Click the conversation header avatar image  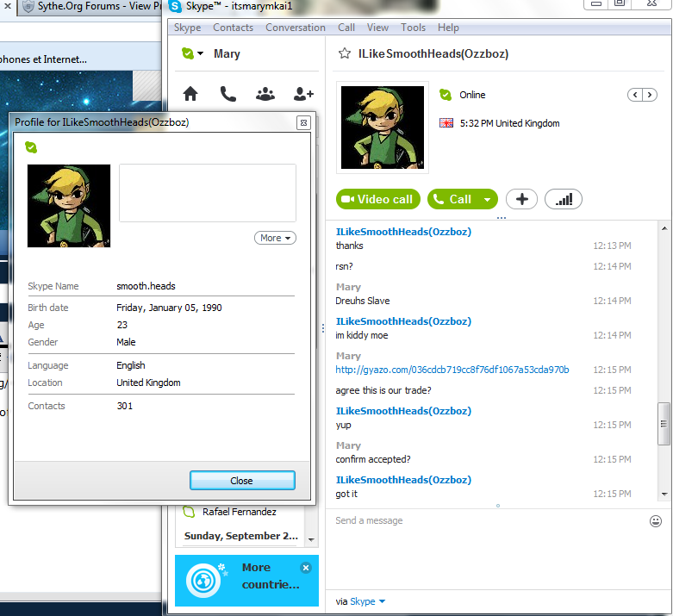click(x=383, y=128)
